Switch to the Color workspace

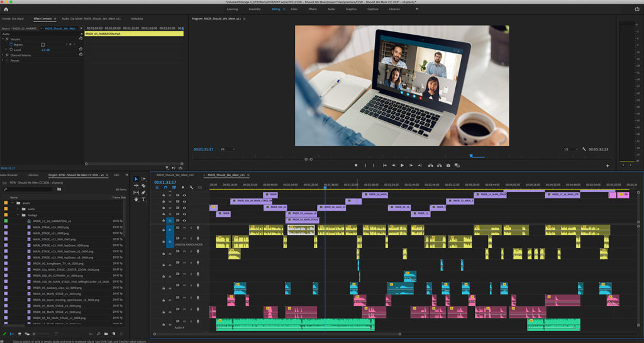tap(294, 9)
